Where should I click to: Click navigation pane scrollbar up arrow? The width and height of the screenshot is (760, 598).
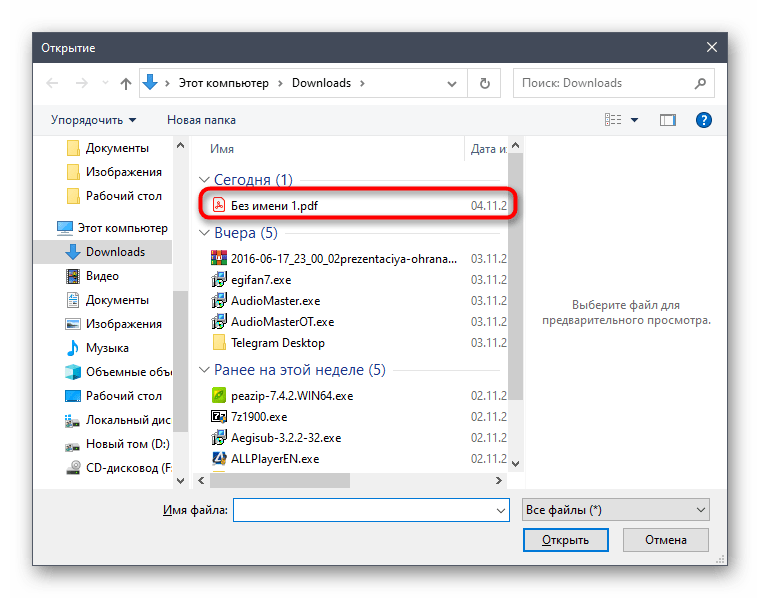pos(180,145)
